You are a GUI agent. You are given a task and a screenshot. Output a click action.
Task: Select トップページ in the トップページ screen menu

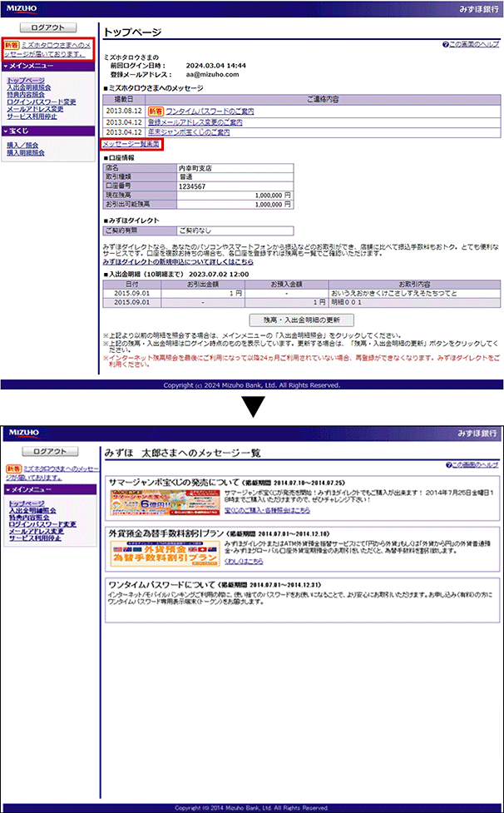26,81
